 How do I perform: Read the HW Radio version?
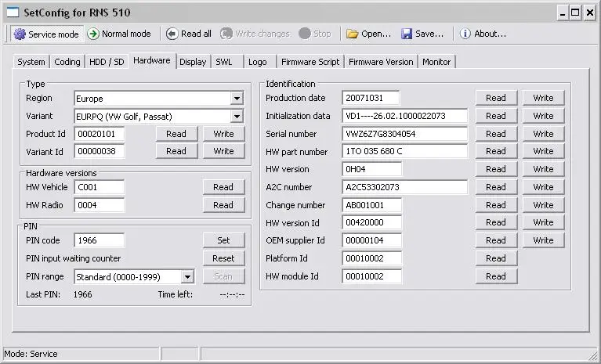223,205
